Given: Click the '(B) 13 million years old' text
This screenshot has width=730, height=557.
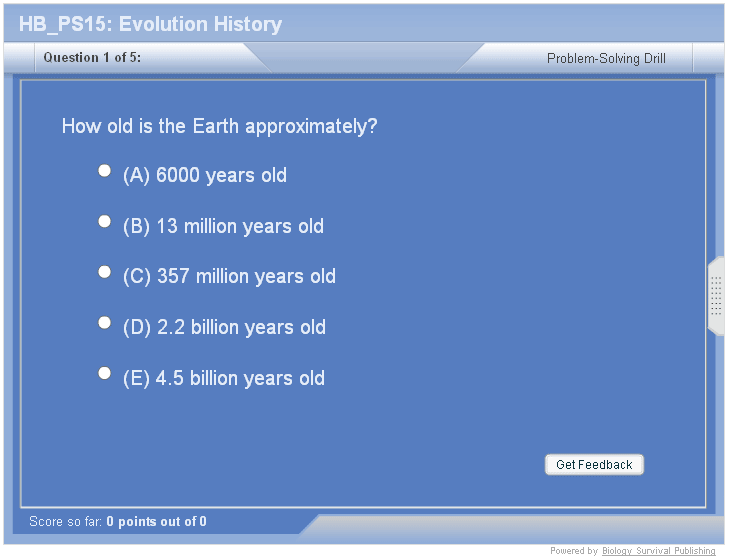Looking at the screenshot, I should pyautogui.click(x=223, y=227).
